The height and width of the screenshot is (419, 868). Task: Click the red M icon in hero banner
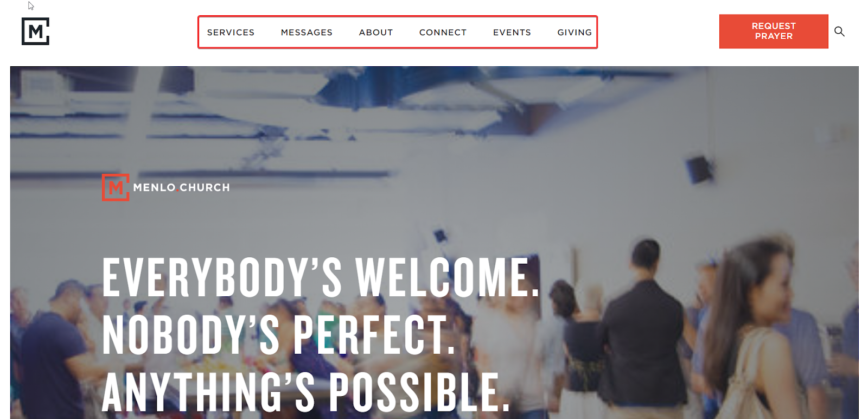pyautogui.click(x=116, y=187)
